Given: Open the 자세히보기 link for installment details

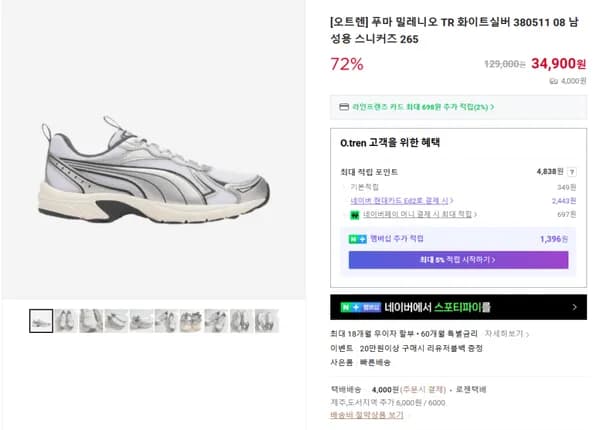Looking at the screenshot, I should click(505, 333).
